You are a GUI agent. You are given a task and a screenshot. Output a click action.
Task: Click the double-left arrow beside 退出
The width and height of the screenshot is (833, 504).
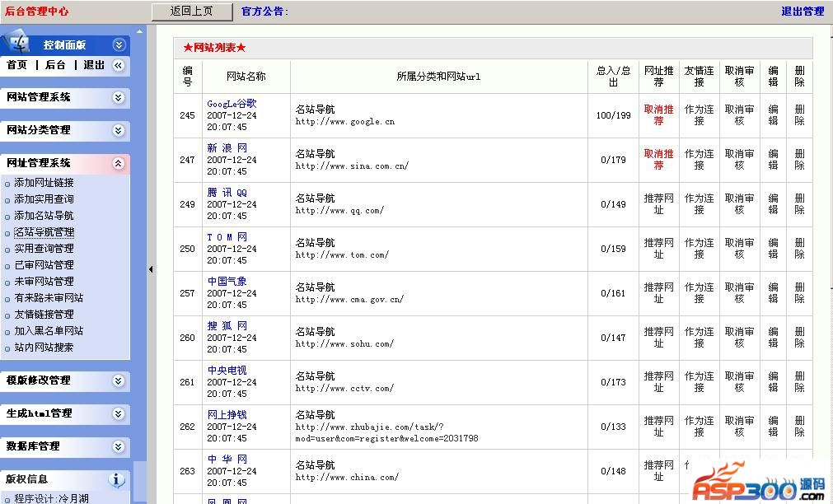pyautogui.click(x=119, y=65)
